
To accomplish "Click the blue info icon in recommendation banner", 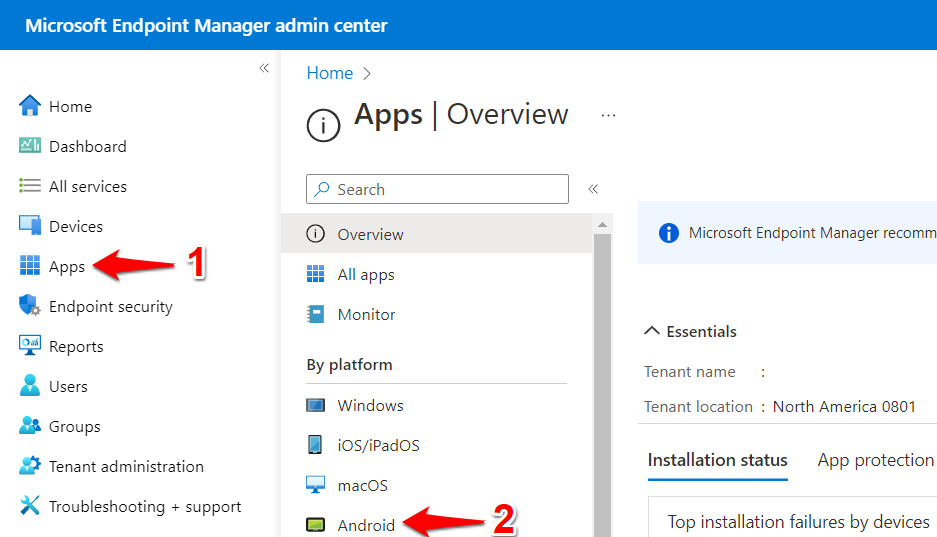I will [x=669, y=233].
